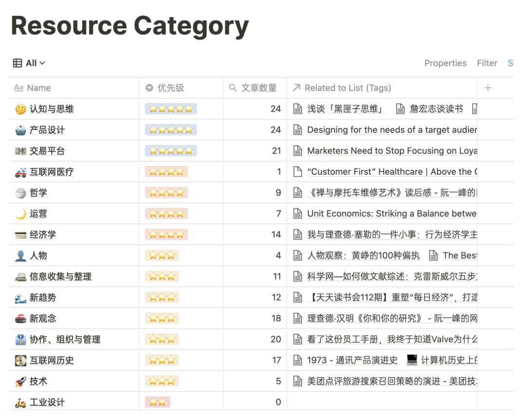
Task: Click the 文章数量 column header
Action: pos(255,88)
